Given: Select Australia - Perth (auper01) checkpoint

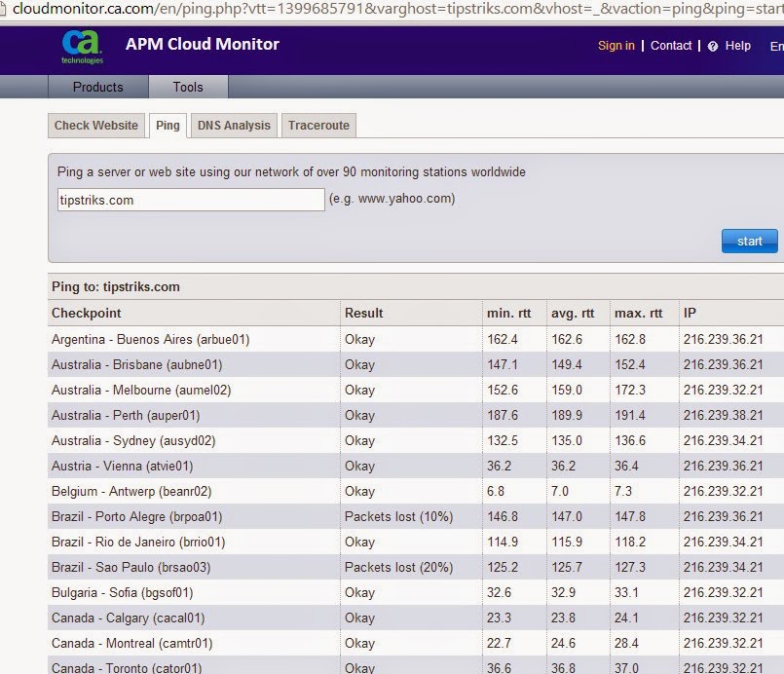Looking at the screenshot, I should pyautogui.click(x=126, y=416).
